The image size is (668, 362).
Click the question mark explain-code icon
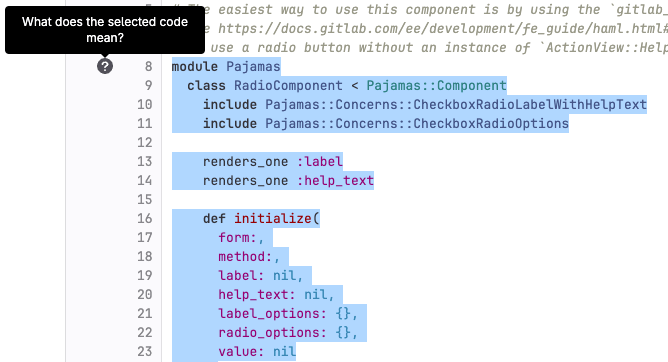[x=105, y=66]
